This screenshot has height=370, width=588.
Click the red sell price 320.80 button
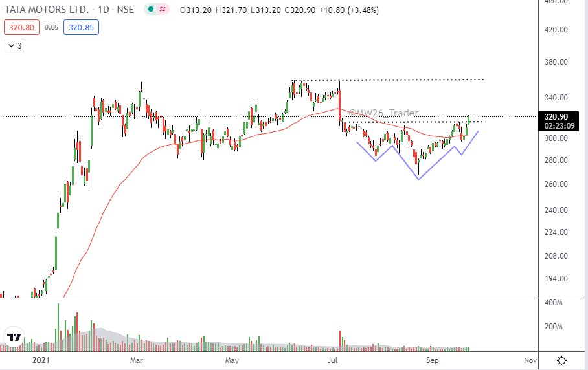pyautogui.click(x=22, y=27)
